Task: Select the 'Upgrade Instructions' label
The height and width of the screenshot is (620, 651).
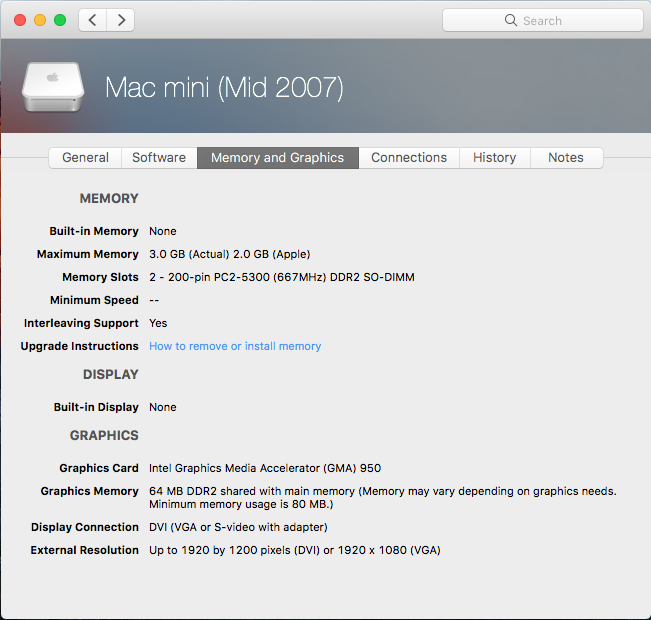Action: coord(79,346)
